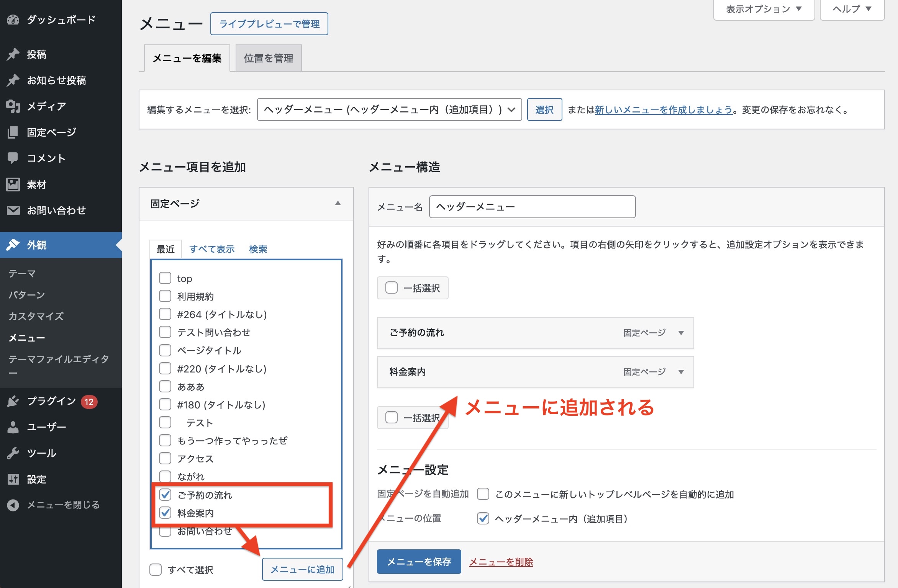The width and height of the screenshot is (898, 588).
Task: Switch to すべて表示 tab in page list
Action: [212, 249]
